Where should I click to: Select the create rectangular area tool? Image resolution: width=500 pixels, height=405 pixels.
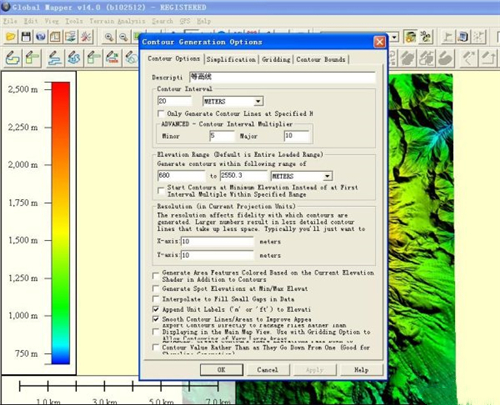coord(32,58)
